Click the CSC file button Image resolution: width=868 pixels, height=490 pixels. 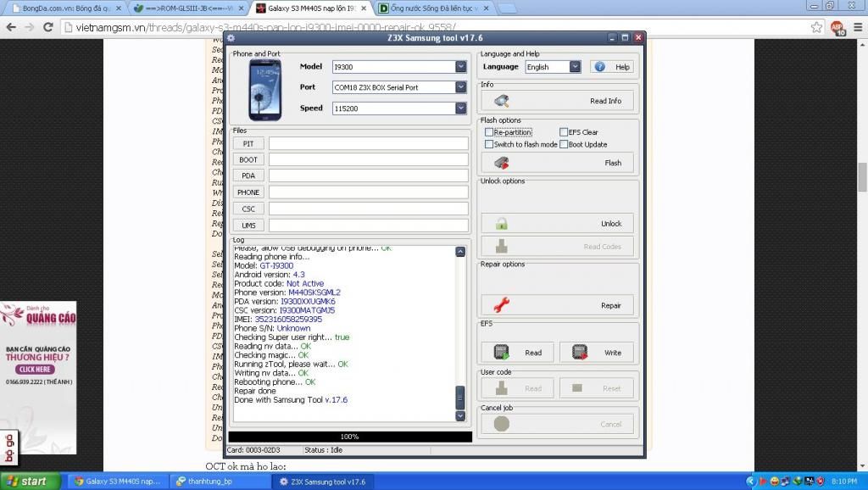[248, 209]
